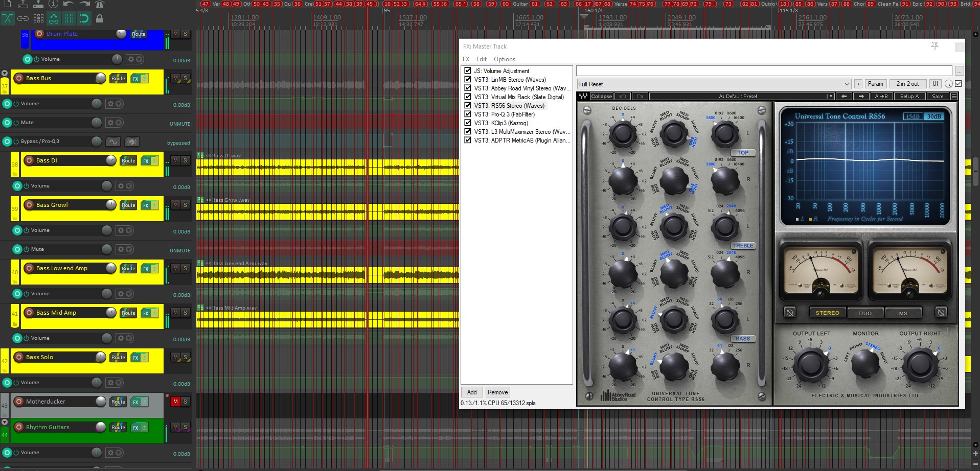Open the FX menu in FX window
This screenshot has height=471, width=980.
[466, 59]
